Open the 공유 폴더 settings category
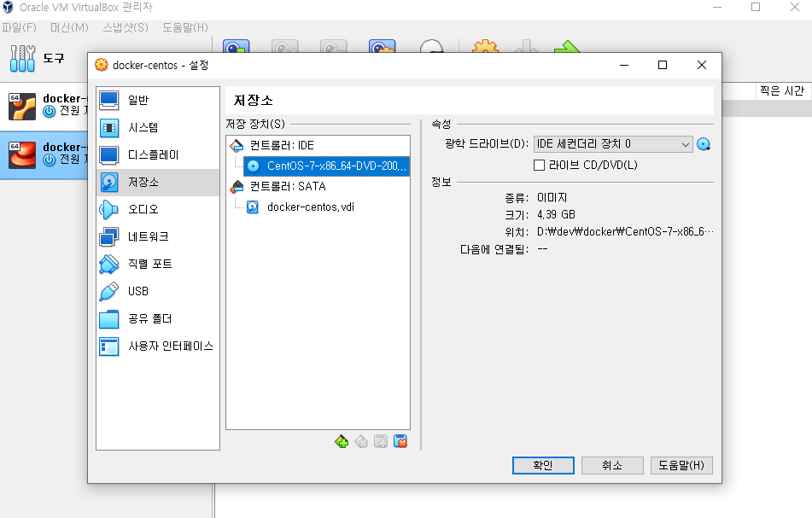Image resolution: width=812 pixels, height=518 pixels. point(158,319)
